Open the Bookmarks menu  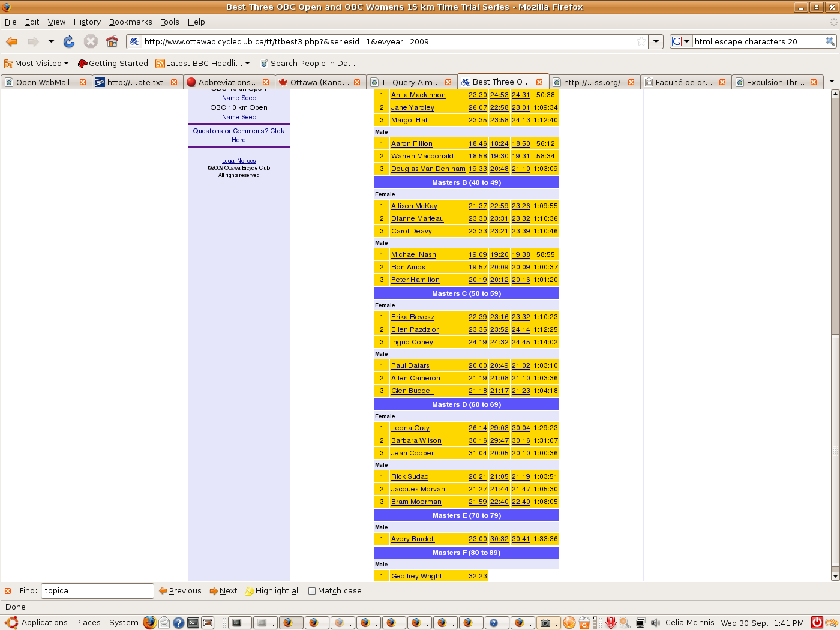130,22
